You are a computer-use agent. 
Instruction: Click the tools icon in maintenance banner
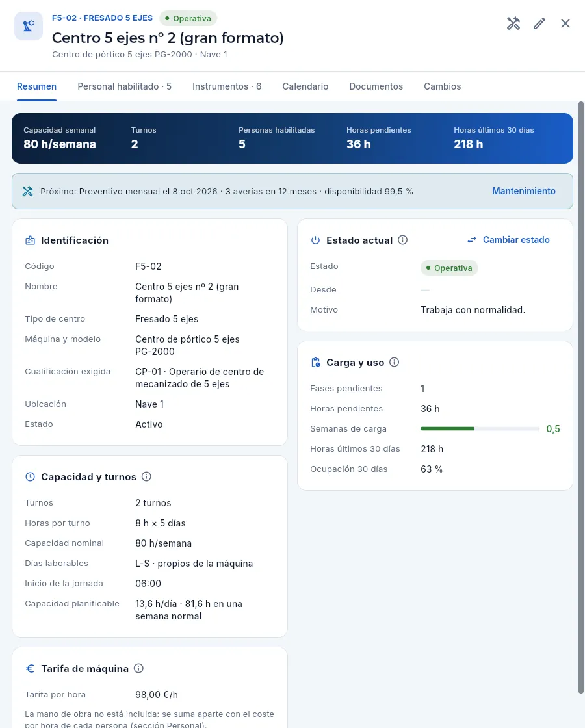pyautogui.click(x=28, y=191)
